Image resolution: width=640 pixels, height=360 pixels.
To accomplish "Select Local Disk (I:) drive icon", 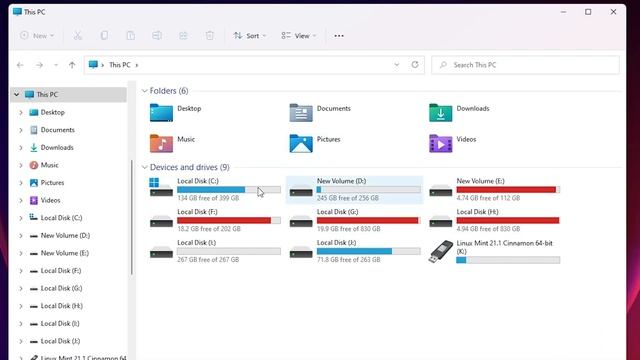I will tap(161, 252).
